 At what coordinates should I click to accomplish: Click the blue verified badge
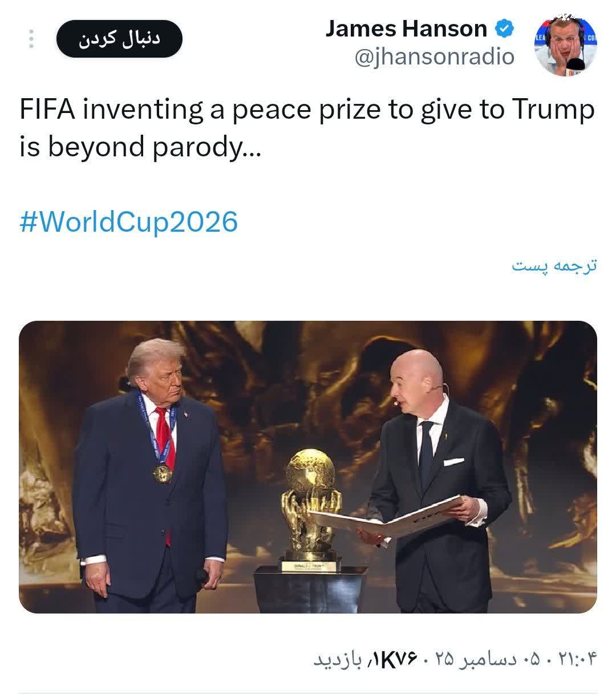pos(505,28)
